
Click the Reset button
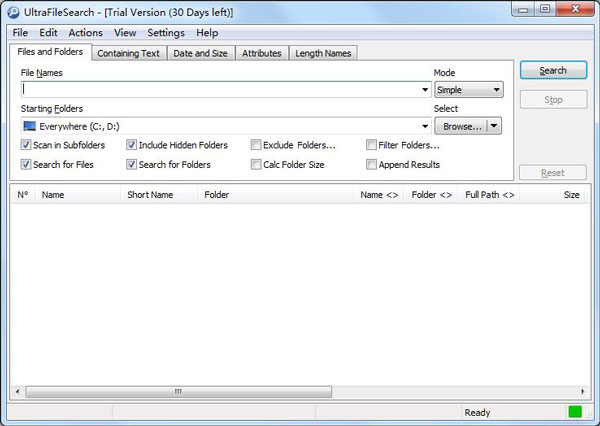click(553, 173)
